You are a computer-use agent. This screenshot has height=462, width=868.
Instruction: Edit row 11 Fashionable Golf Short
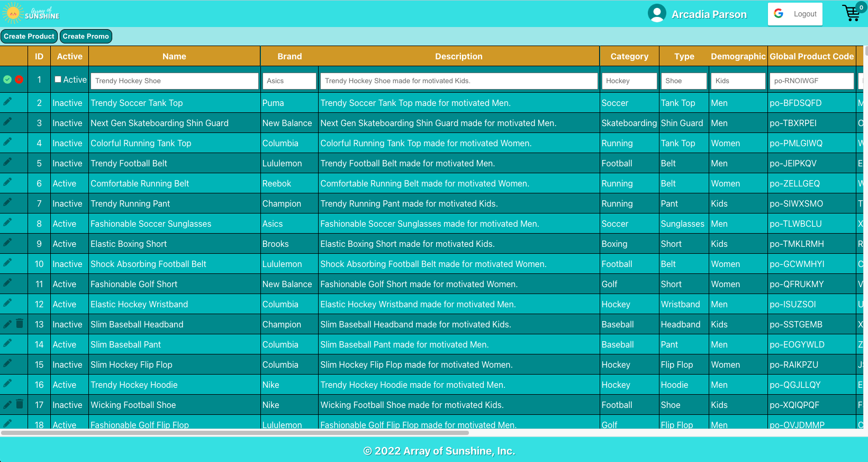pyautogui.click(x=7, y=282)
